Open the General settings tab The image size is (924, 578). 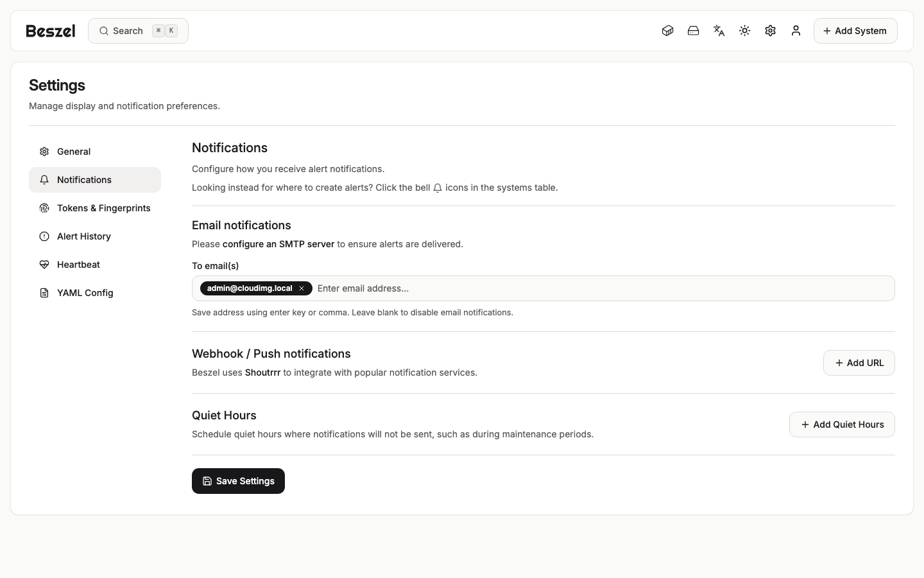[95, 152]
